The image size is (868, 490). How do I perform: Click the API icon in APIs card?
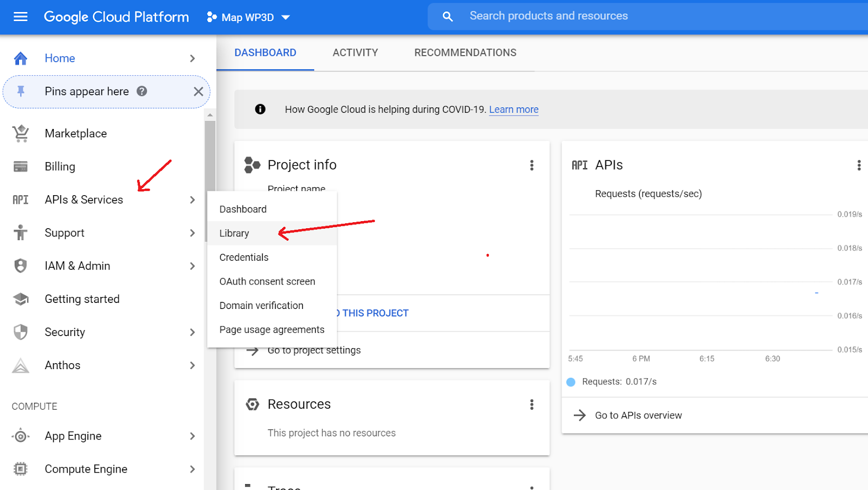579,165
